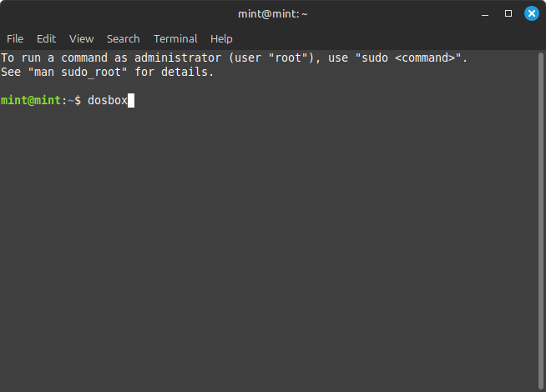546x392 pixels.
Task: Click the terminal vertical scrollbar
Action: [x=541, y=217]
